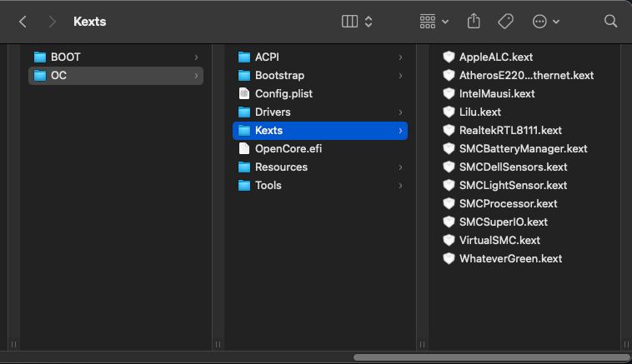Click the Config.plist document icon
The image size is (632, 364).
click(243, 93)
